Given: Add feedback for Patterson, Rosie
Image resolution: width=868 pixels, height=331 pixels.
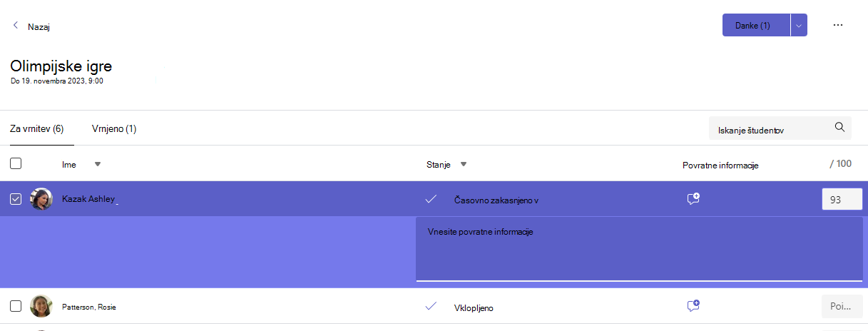Looking at the screenshot, I should [x=693, y=306].
